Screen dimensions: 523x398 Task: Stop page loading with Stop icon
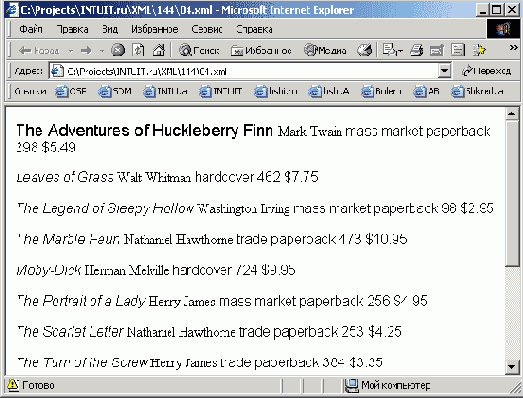click(x=118, y=50)
